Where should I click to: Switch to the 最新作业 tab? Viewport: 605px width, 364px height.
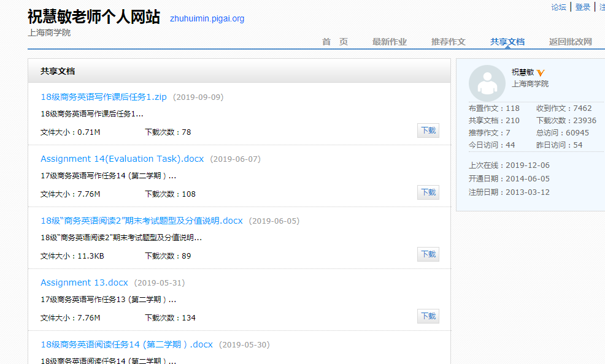389,42
